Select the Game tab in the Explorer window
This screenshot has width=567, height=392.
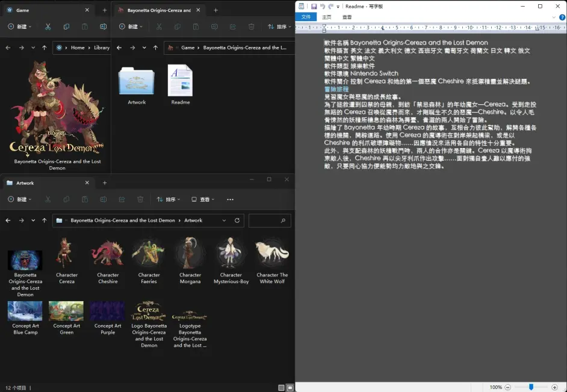(47, 10)
